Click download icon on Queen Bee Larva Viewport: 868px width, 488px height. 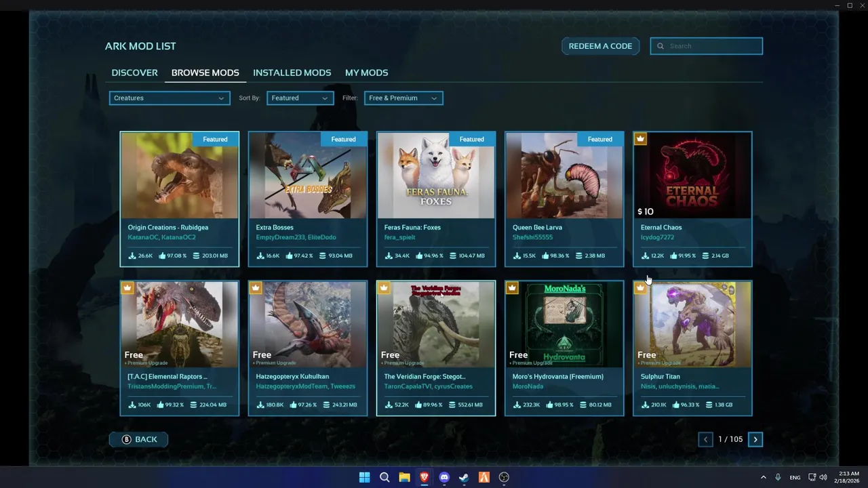517,256
